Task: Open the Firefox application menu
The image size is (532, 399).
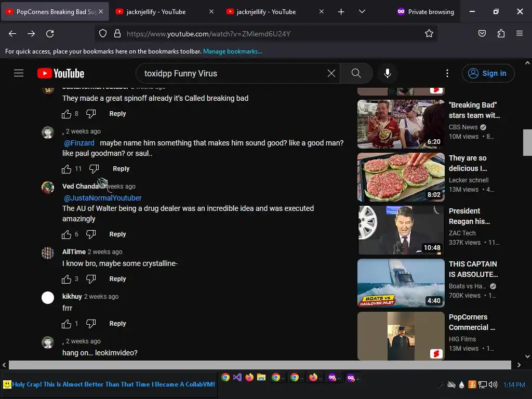Action: 520,33
